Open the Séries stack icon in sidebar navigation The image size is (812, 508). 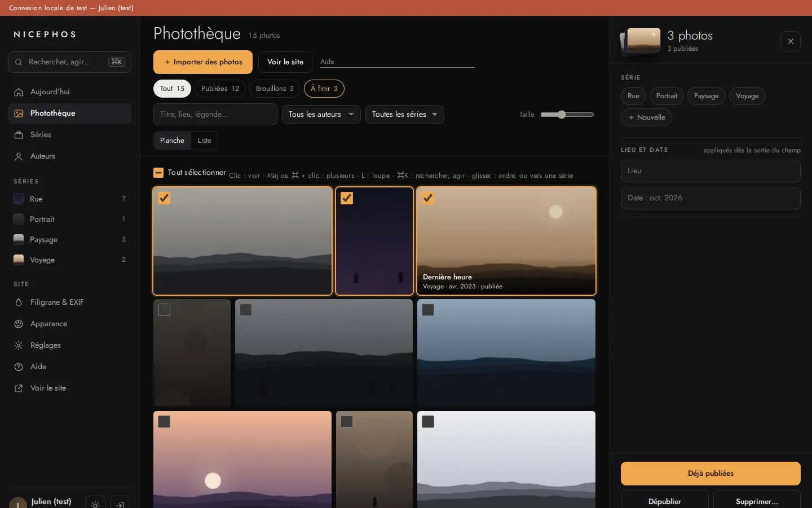point(19,135)
